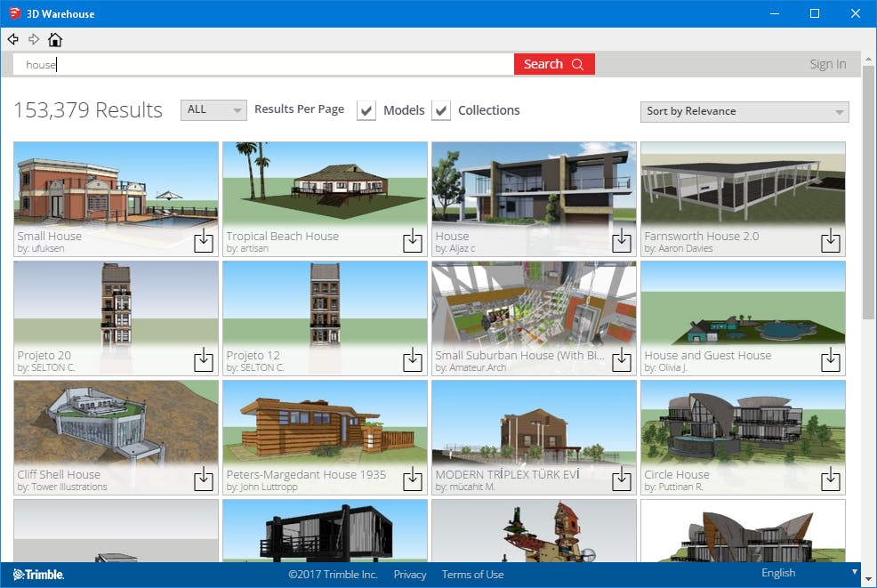Image resolution: width=877 pixels, height=588 pixels.
Task: Open the black modern house thumbnail in the bottom row
Action: [325, 531]
